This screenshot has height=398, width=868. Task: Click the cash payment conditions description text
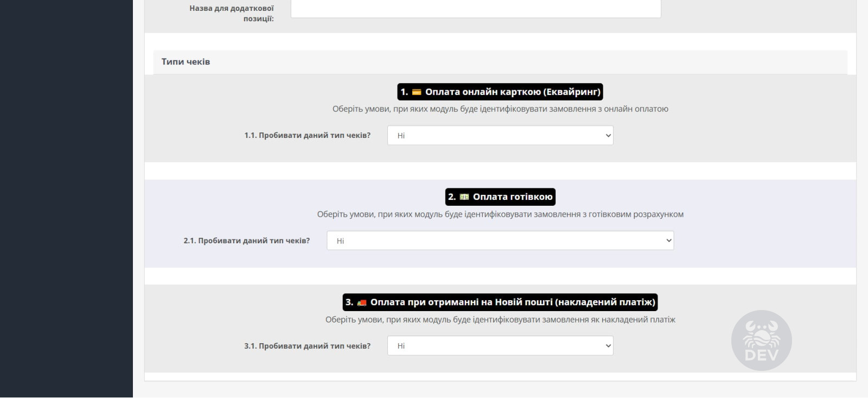click(500, 214)
